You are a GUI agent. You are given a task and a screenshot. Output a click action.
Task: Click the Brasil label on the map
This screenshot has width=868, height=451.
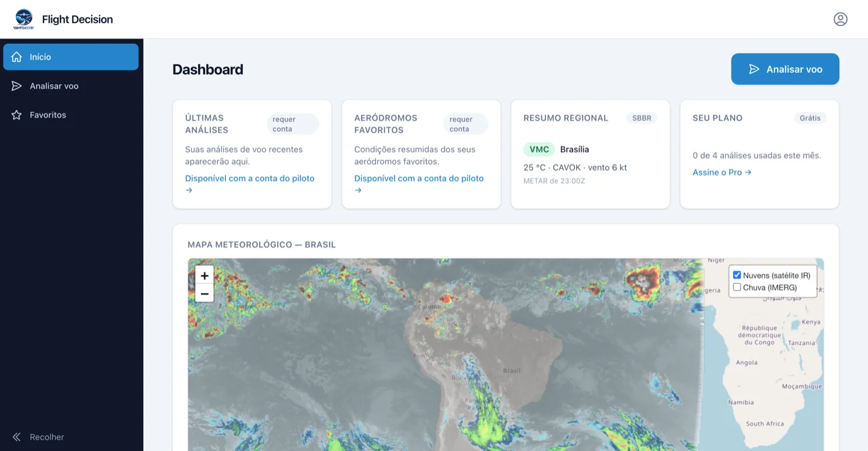[511, 370]
